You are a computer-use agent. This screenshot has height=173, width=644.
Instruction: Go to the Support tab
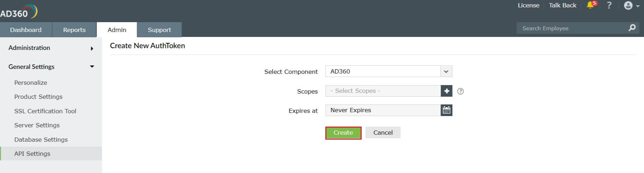pos(159,30)
